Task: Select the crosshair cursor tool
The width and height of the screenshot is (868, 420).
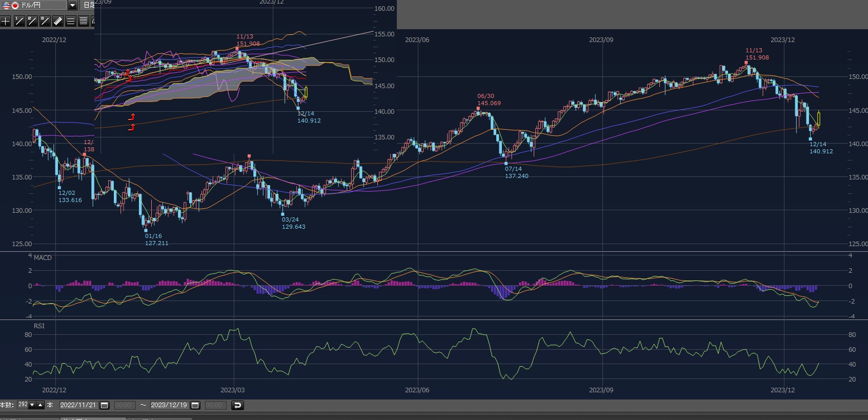Action: click(x=5, y=21)
